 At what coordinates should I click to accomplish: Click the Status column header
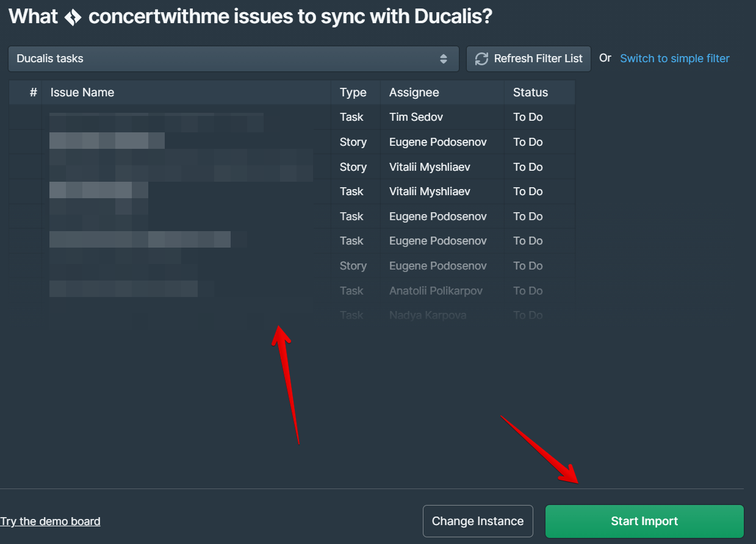[x=530, y=93]
